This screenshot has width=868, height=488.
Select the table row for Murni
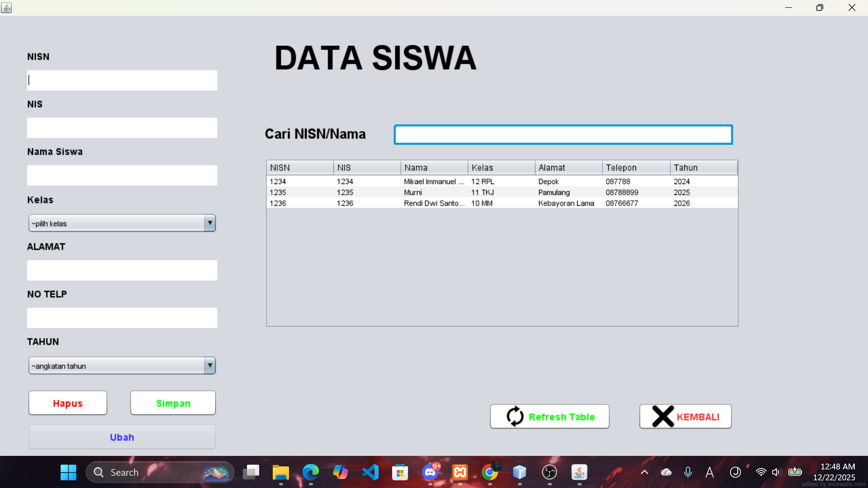502,192
